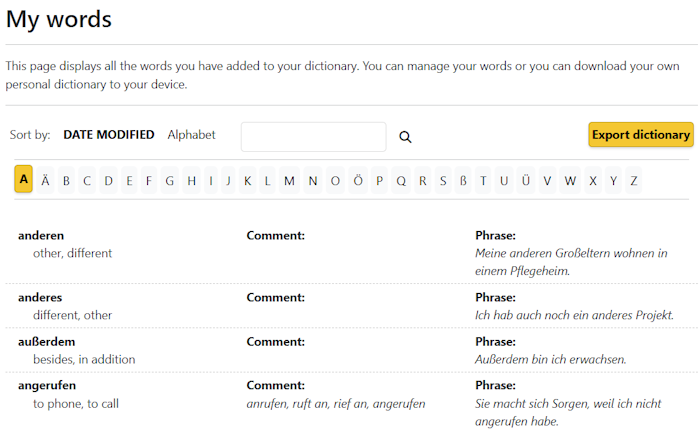
Task: Sort words by Date Modified
Action: [x=109, y=135]
